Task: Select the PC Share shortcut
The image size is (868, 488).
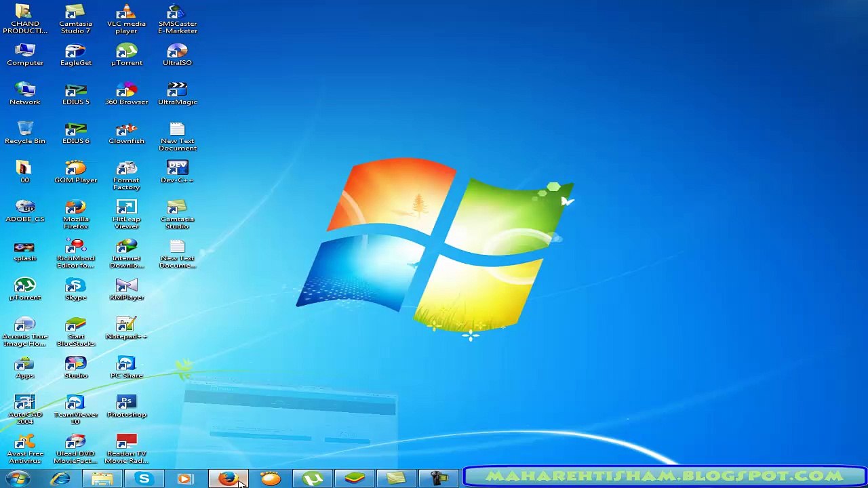Action: pyautogui.click(x=126, y=367)
